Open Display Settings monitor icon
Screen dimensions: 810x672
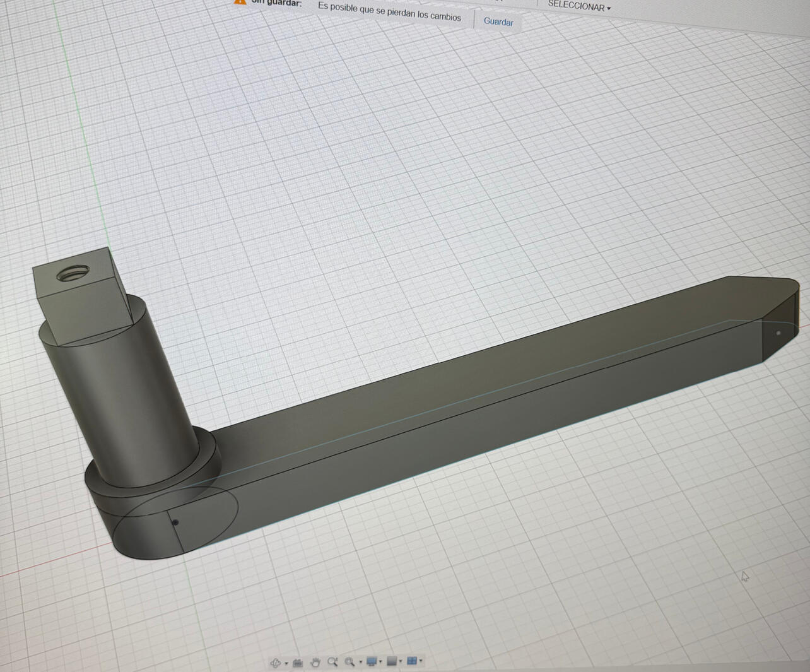(x=372, y=661)
